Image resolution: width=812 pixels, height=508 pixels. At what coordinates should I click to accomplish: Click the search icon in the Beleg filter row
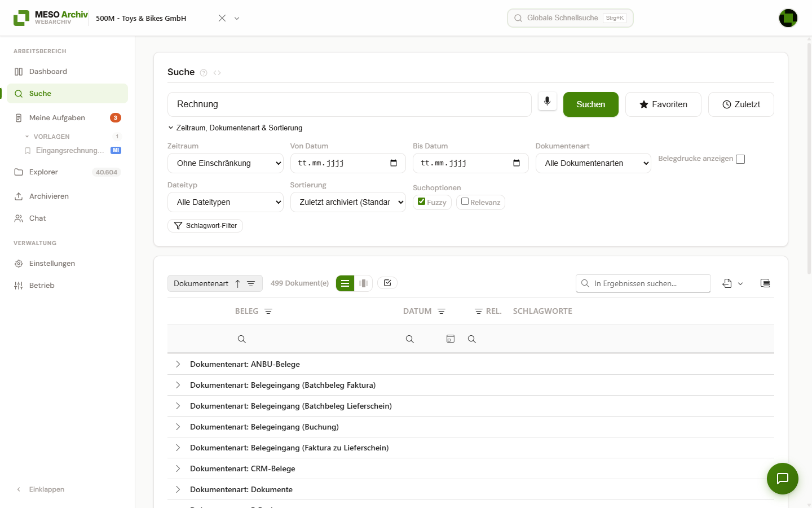tap(242, 339)
